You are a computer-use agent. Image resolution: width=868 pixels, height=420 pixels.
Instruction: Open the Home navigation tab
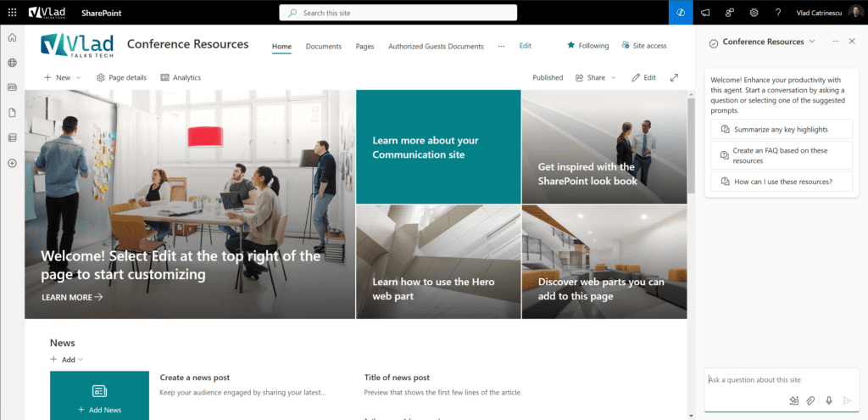281,47
